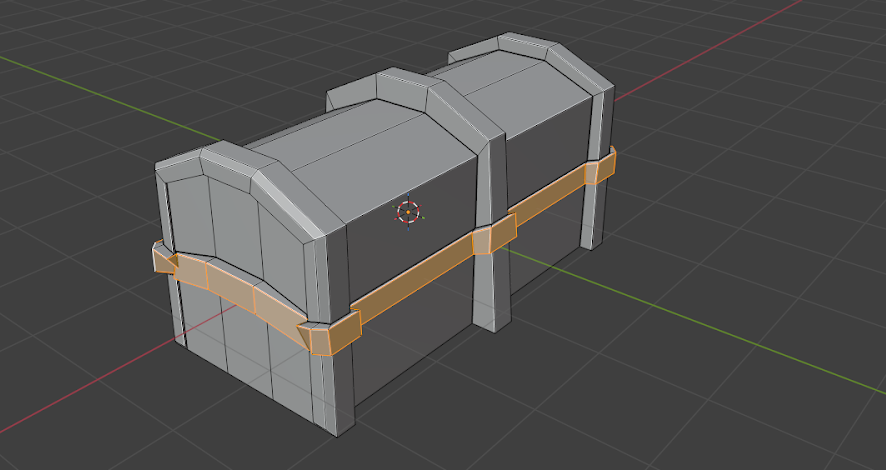Click the orange band segment on the front end face

tap(230, 288)
